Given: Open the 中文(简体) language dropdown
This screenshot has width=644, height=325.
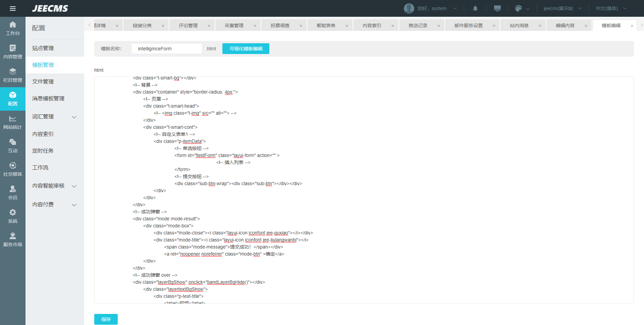Looking at the screenshot, I should pos(611,8).
